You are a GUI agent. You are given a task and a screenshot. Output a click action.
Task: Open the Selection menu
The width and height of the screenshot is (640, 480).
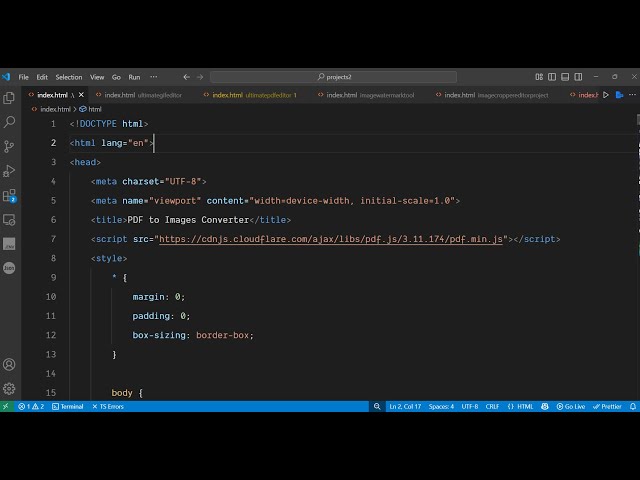[x=69, y=77]
